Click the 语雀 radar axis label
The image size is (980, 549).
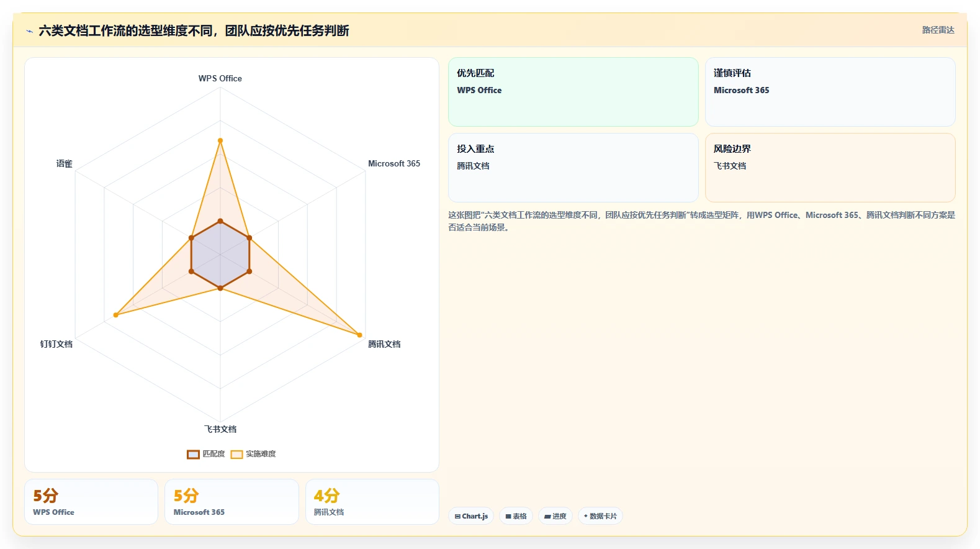pyautogui.click(x=65, y=163)
